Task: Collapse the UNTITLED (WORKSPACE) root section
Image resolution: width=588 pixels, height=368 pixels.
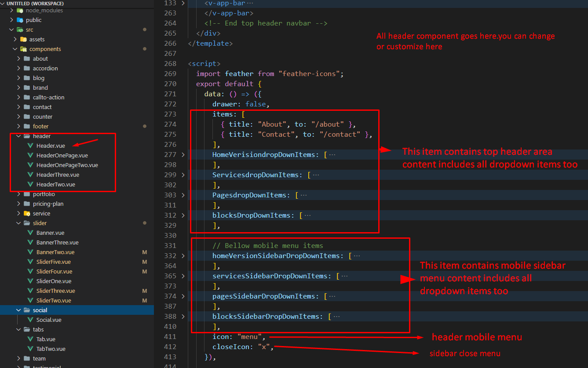Action: pos(3,4)
